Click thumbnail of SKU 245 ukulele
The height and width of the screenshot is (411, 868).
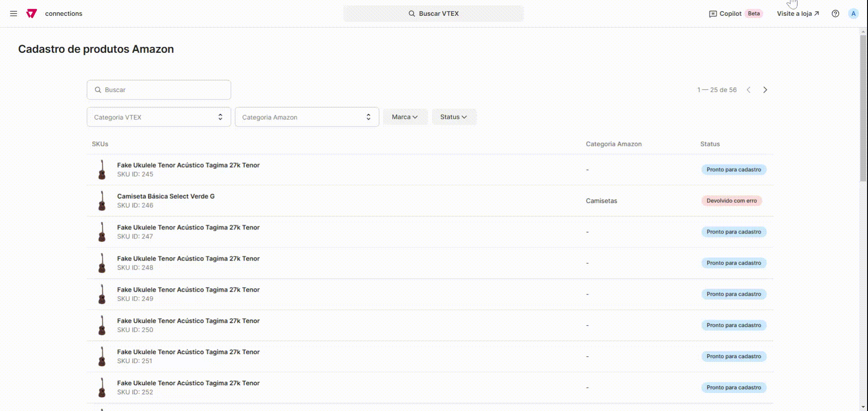pyautogui.click(x=102, y=170)
